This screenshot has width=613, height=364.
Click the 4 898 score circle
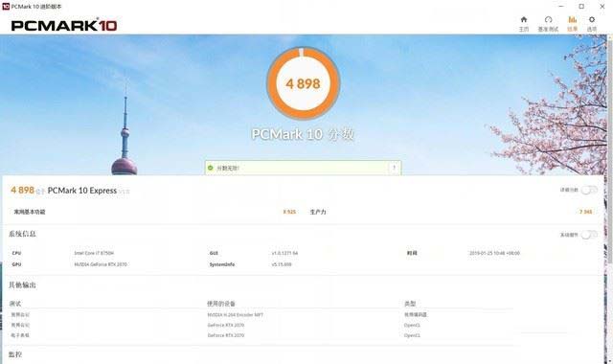click(x=303, y=83)
